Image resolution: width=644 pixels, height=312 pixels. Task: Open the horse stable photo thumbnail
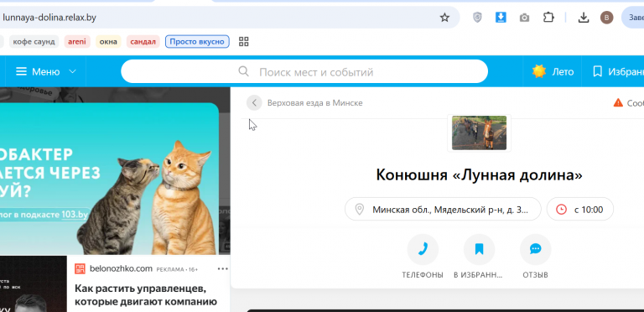click(479, 133)
